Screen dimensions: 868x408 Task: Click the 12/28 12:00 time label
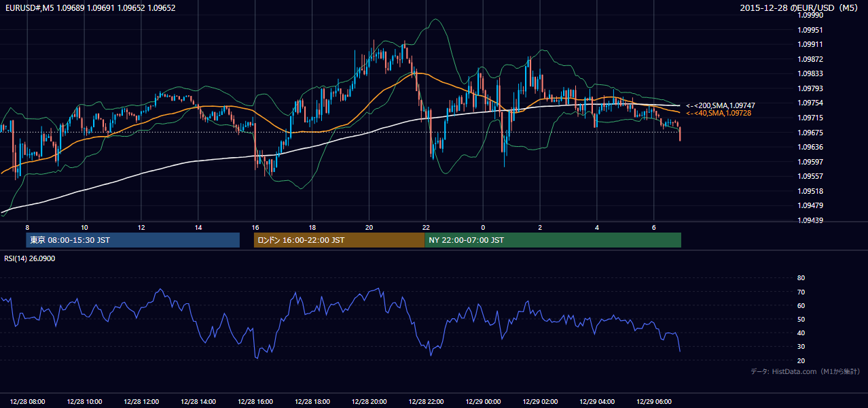[141, 401]
